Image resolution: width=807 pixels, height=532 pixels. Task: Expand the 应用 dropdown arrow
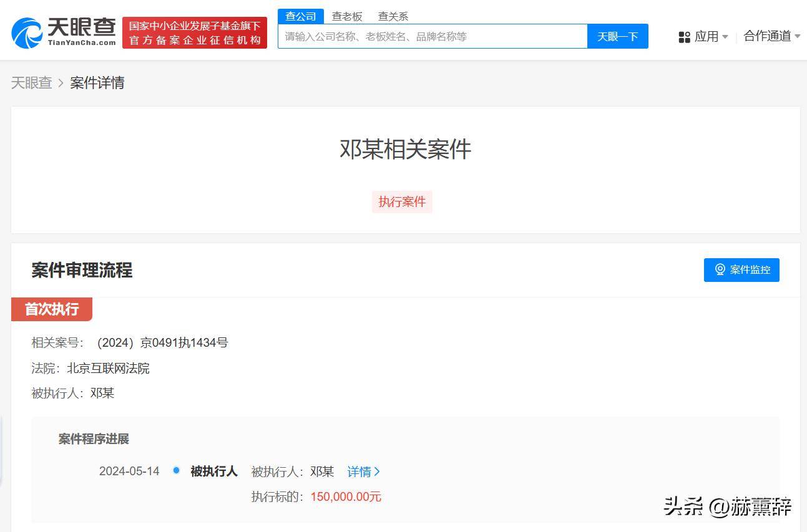pyautogui.click(x=725, y=37)
